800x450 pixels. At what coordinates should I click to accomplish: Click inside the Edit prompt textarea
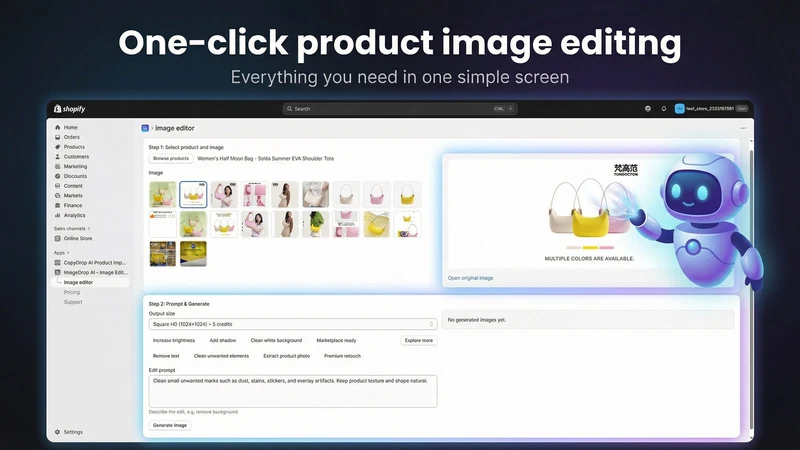point(293,391)
